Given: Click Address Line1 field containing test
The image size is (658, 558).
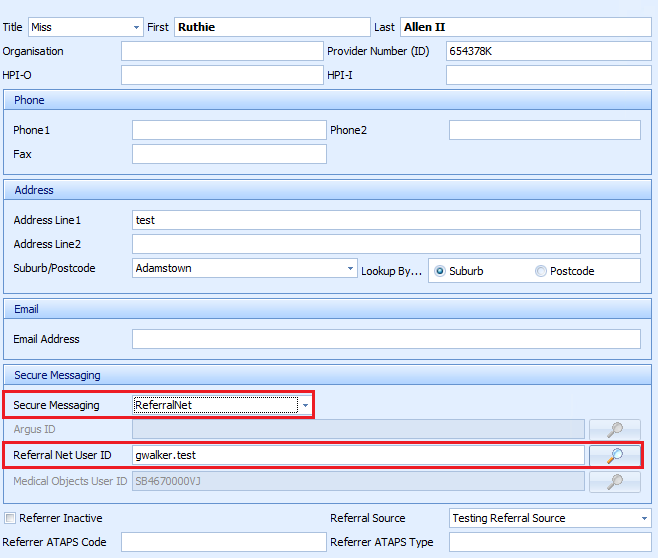Looking at the screenshot, I should pyautogui.click(x=386, y=220).
